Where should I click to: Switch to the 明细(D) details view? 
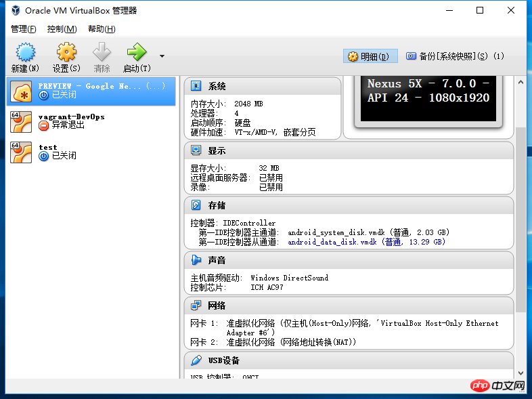[x=370, y=56]
